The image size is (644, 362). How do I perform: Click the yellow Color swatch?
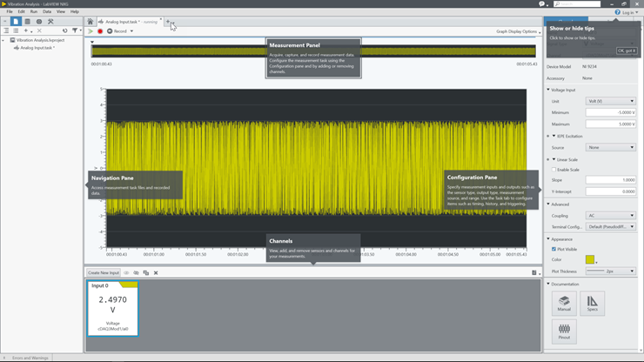pos(590,260)
